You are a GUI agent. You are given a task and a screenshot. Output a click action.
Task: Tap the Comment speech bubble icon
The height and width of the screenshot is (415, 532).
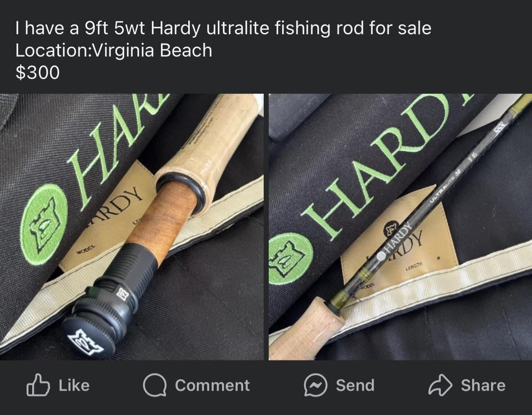pyautogui.click(x=155, y=385)
